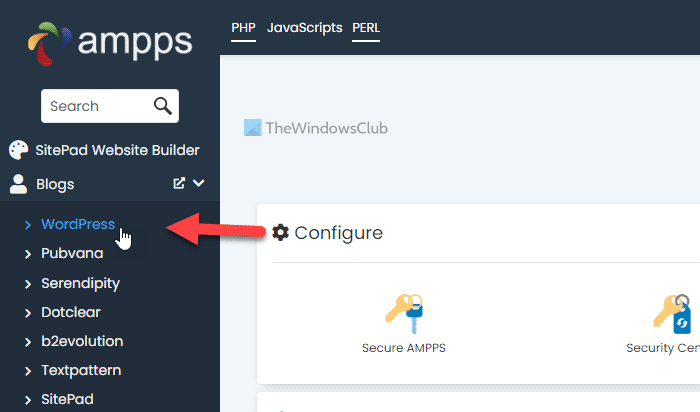Select Dotclear script
Image resolution: width=700 pixels, height=412 pixels.
(71, 312)
